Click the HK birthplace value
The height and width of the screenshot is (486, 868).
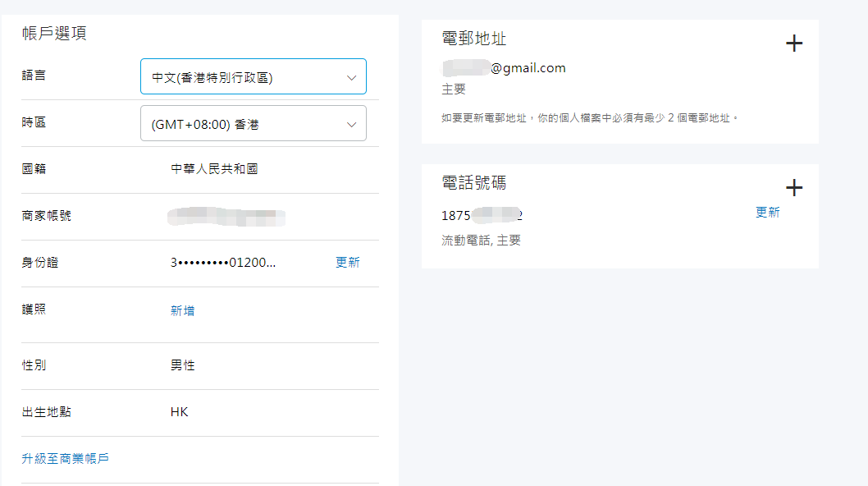coord(180,412)
